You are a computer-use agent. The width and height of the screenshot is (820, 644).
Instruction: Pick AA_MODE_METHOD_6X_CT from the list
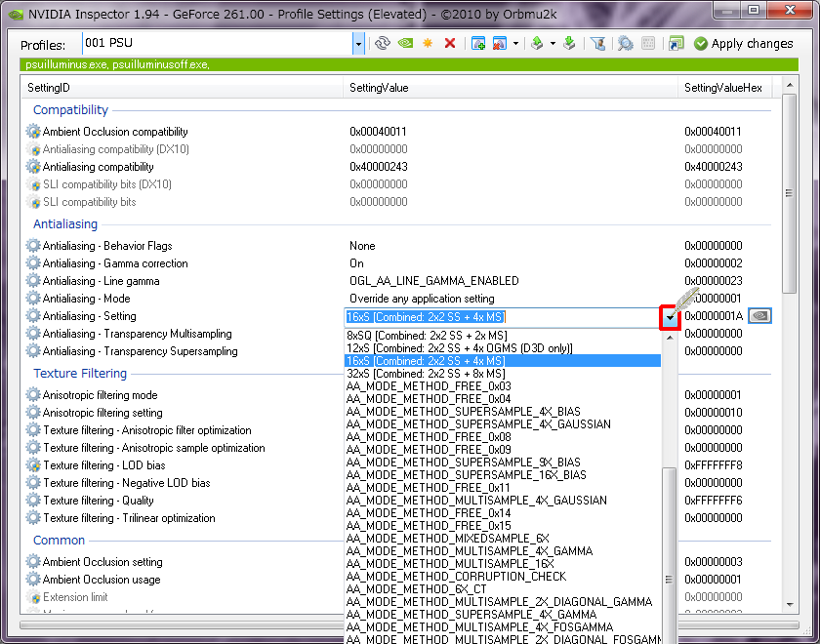click(x=503, y=589)
